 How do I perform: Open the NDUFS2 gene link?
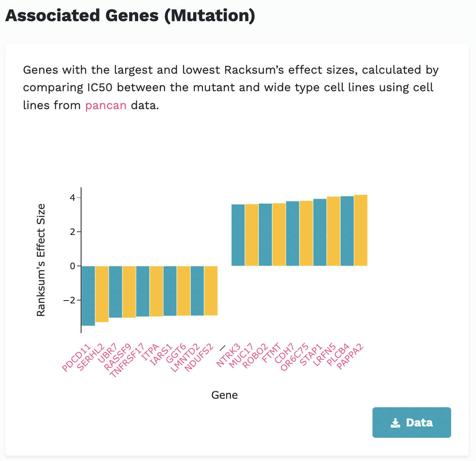(199, 358)
